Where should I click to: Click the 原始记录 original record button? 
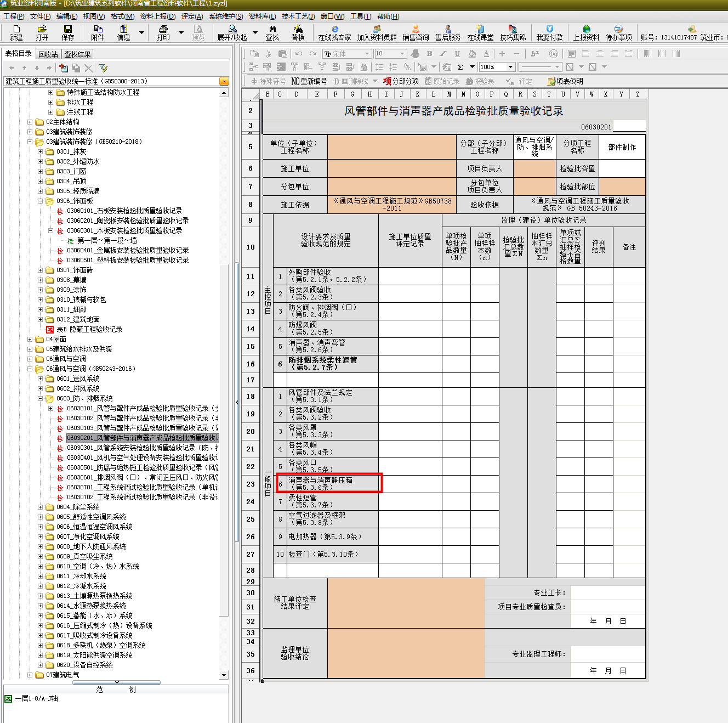(x=442, y=81)
